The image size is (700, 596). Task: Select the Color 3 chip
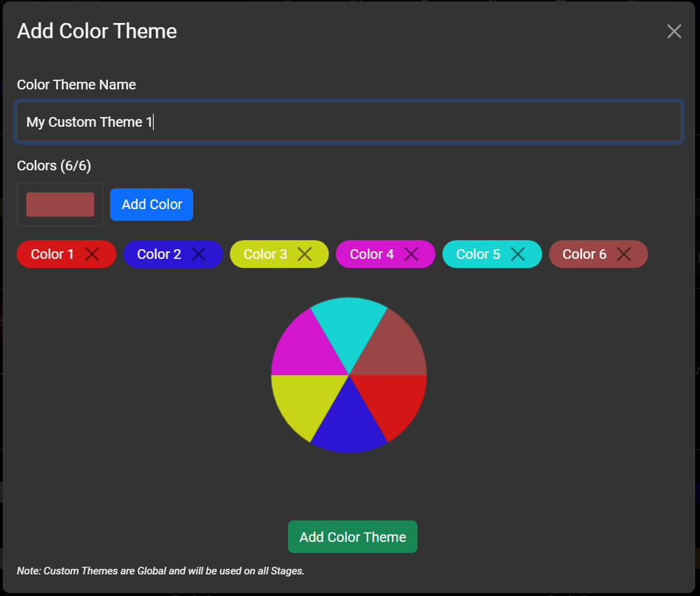(266, 254)
